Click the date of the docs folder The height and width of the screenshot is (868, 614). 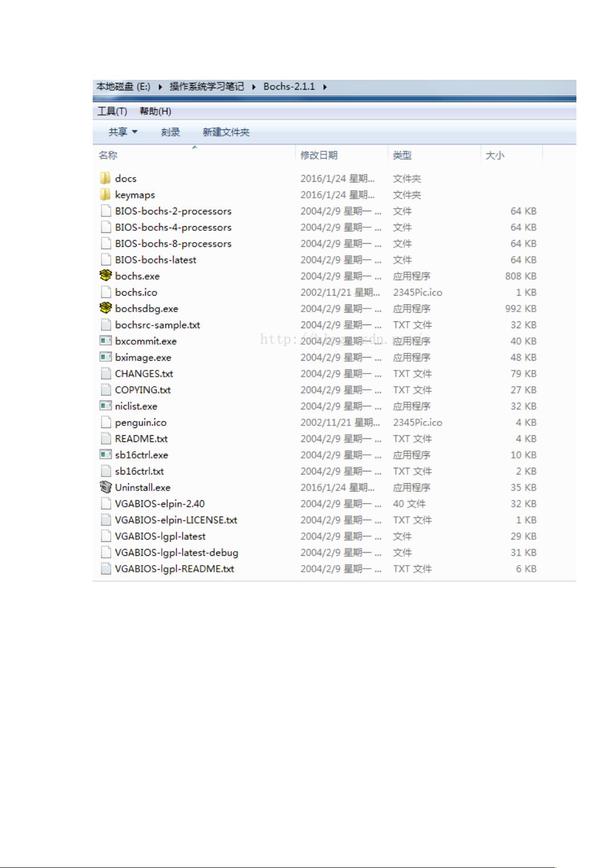(x=337, y=179)
